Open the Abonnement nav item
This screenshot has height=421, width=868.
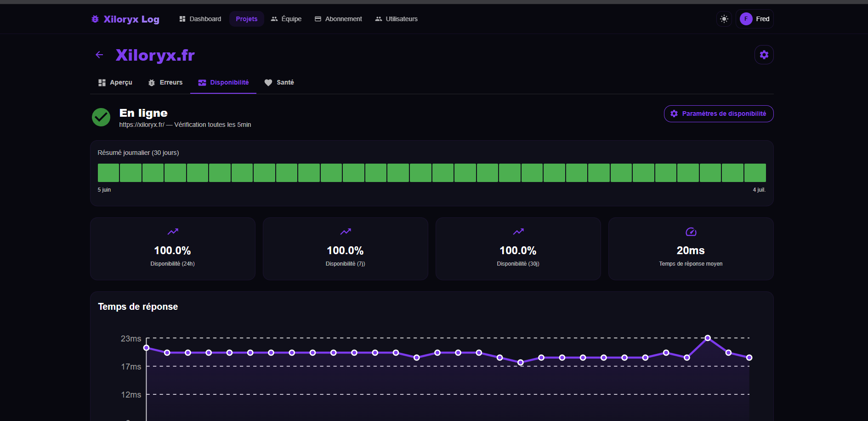click(x=339, y=19)
